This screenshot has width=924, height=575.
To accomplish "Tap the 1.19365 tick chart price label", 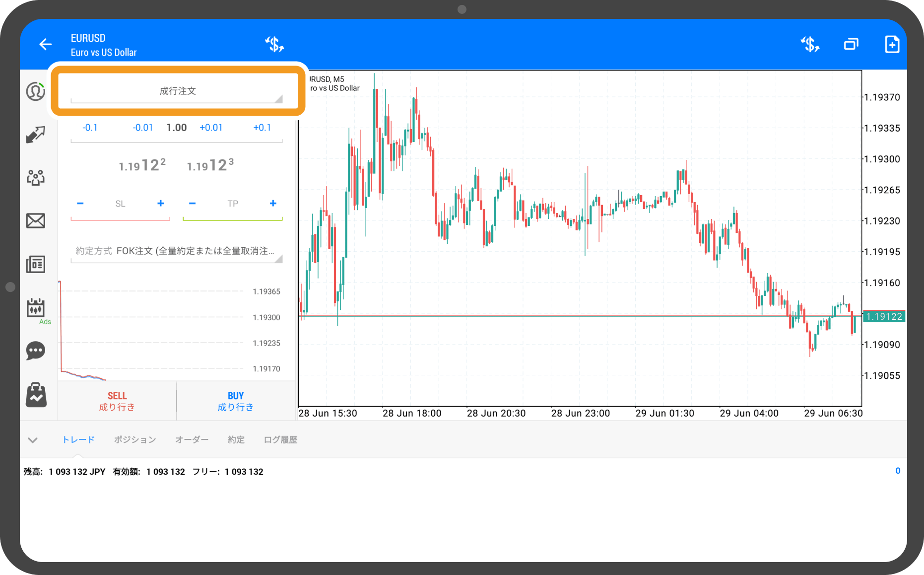I will pos(266,292).
